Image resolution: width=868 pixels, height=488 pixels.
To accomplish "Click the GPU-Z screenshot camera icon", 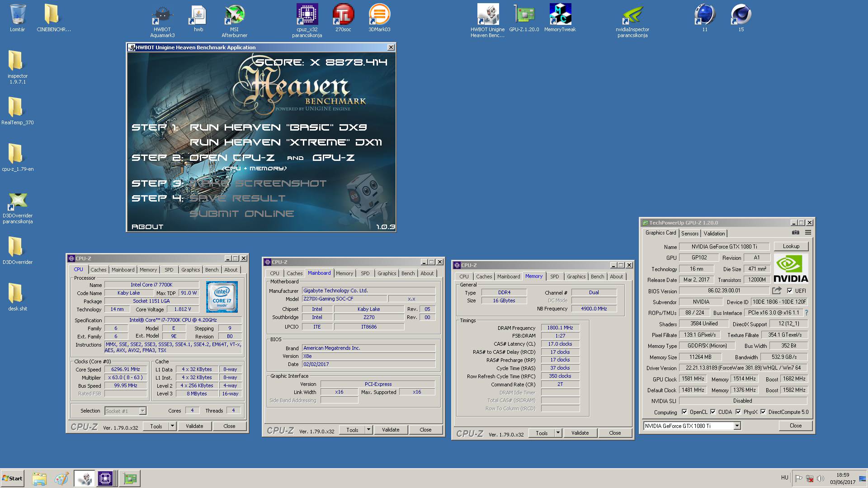I will coord(795,233).
